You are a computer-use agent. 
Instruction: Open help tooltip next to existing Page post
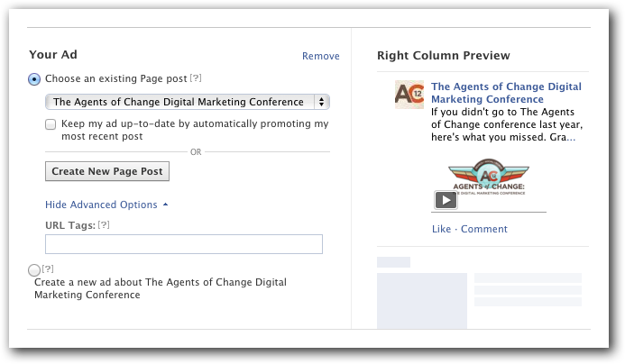[196, 78]
